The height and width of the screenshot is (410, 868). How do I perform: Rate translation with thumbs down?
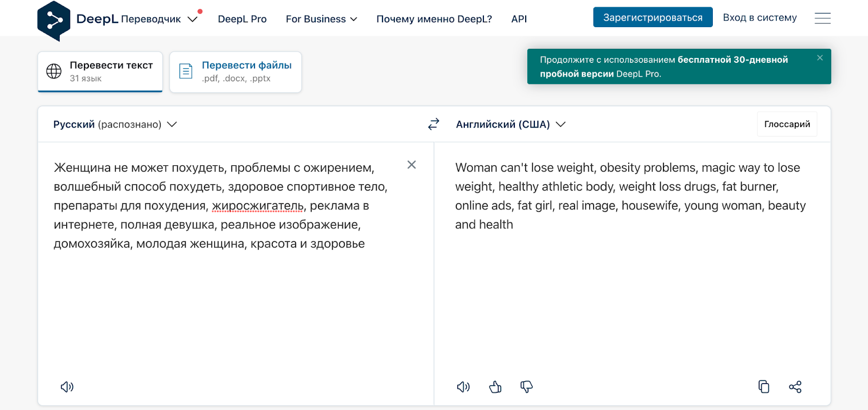click(x=526, y=387)
